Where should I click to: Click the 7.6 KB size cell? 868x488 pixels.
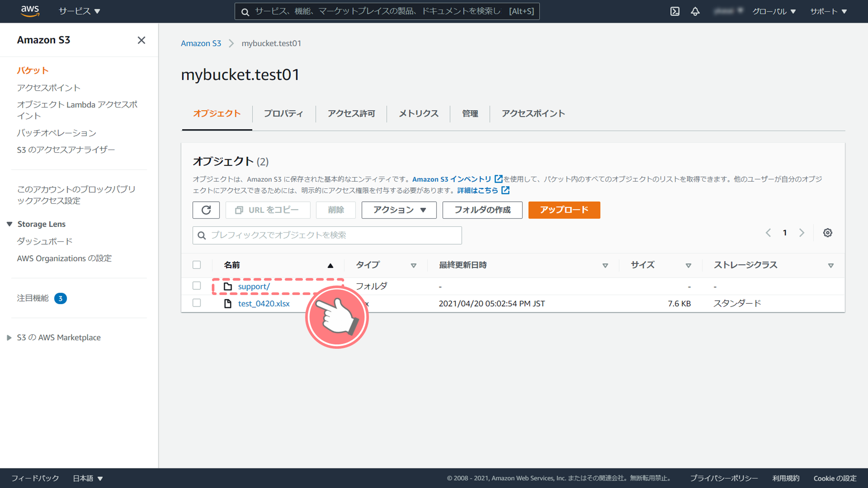coord(679,304)
